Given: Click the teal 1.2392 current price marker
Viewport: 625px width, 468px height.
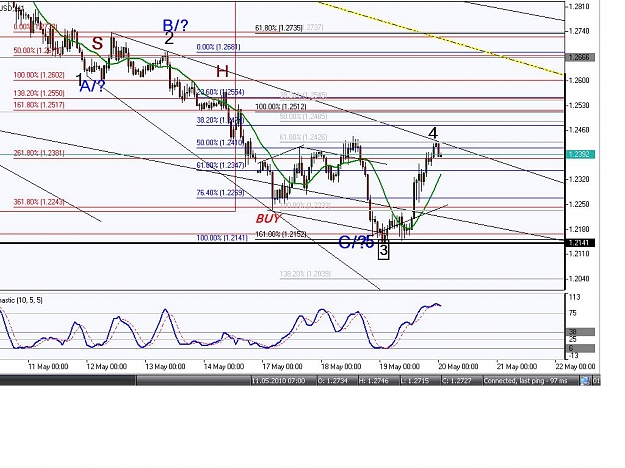Looking at the screenshot, I should (x=580, y=154).
